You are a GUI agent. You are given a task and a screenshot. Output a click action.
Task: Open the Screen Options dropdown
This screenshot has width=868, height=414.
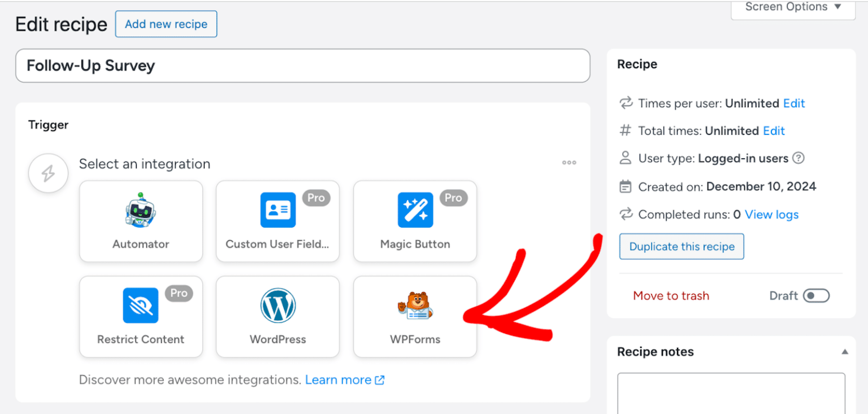click(791, 7)
